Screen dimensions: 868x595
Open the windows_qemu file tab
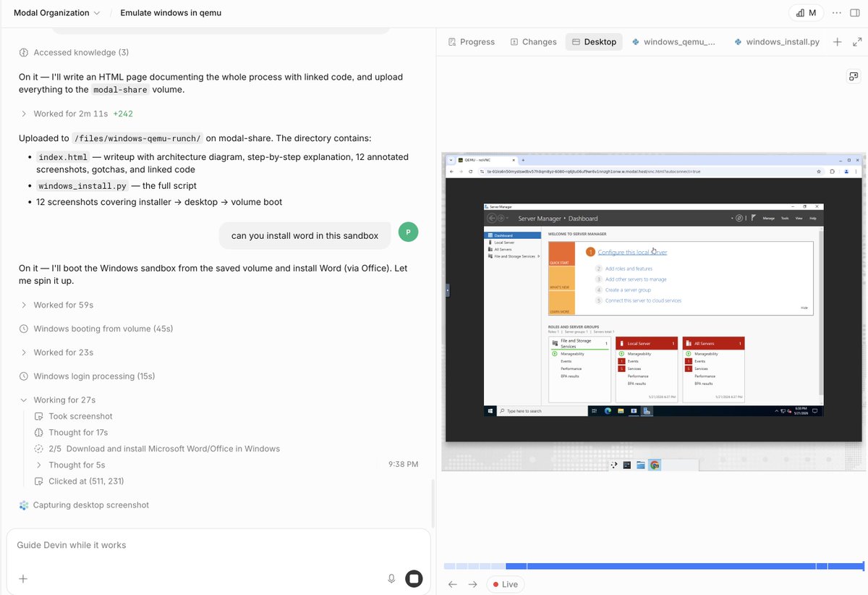[673, 42]
